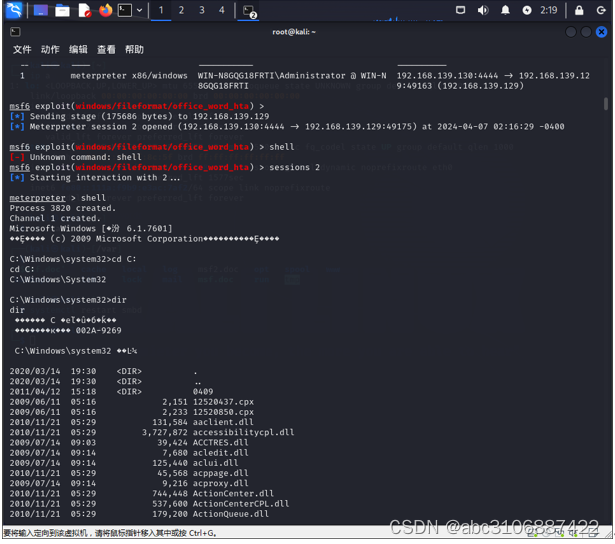Image resolution: width=615 pixels, height=544 pixels.
Task: Click the file name acppage.dll
Action: tap(220, 473)
